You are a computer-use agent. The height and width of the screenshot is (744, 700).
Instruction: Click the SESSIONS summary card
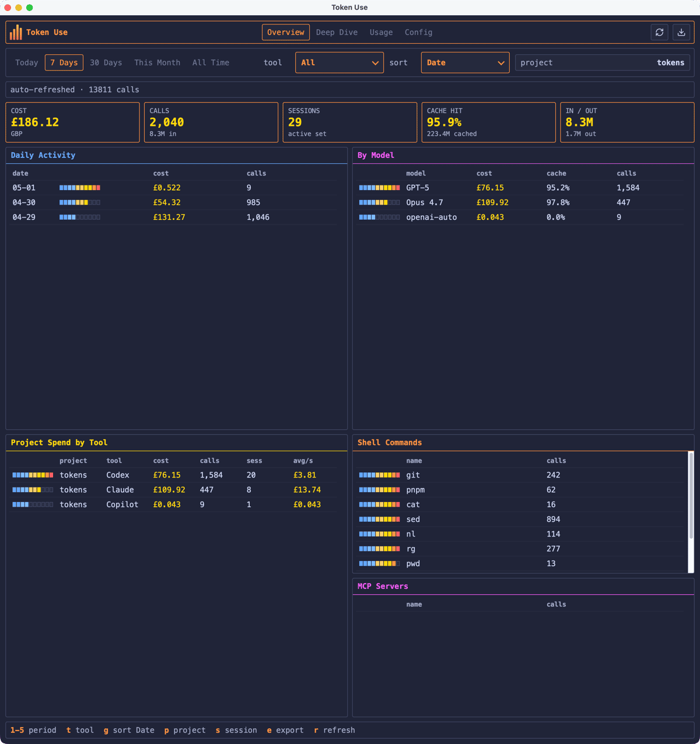click(x=350, y=122)
